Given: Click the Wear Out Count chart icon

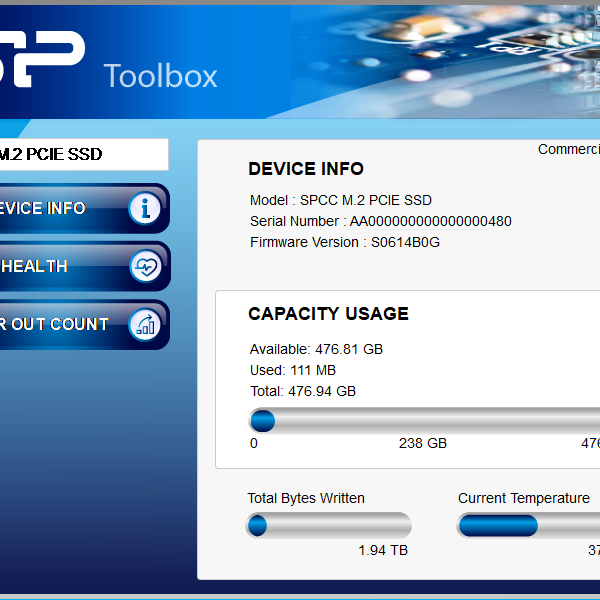Looking at the screenshot, I should (145, 324).
